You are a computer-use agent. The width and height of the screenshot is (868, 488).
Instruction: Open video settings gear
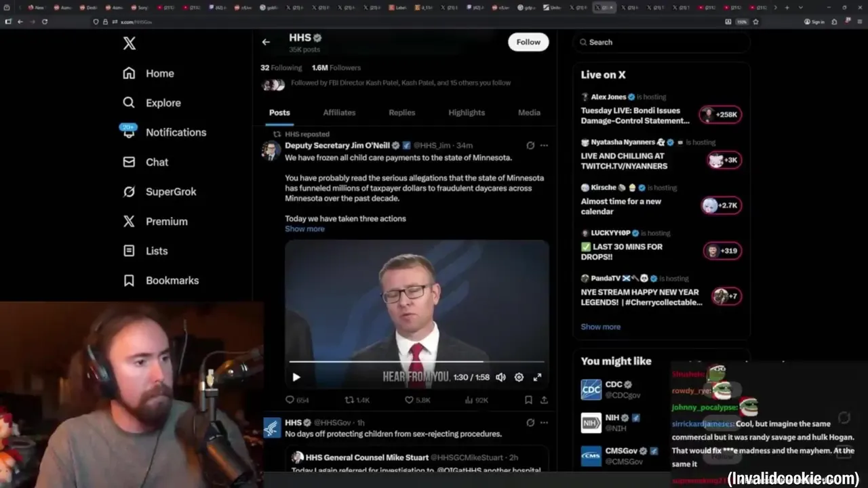tap(519, 378)
